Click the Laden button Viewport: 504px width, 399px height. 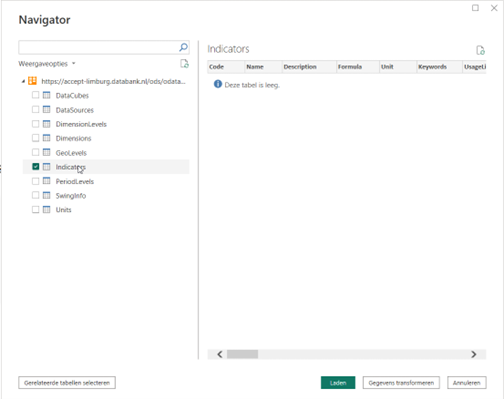point(338,383)
